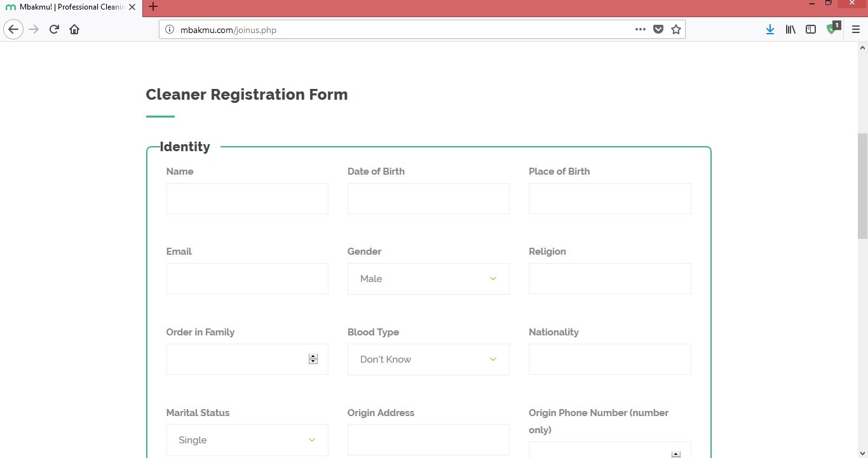Click the page vertical scrollbar thumb
The width and height of the screenshot is (868, 458).
pos(862,185)
